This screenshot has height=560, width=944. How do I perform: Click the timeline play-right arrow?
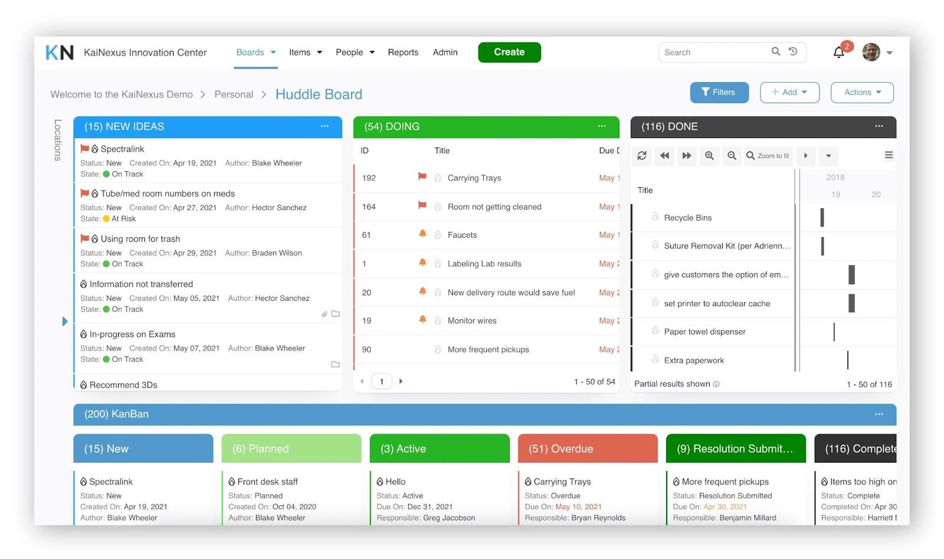(x=805, y=156)
